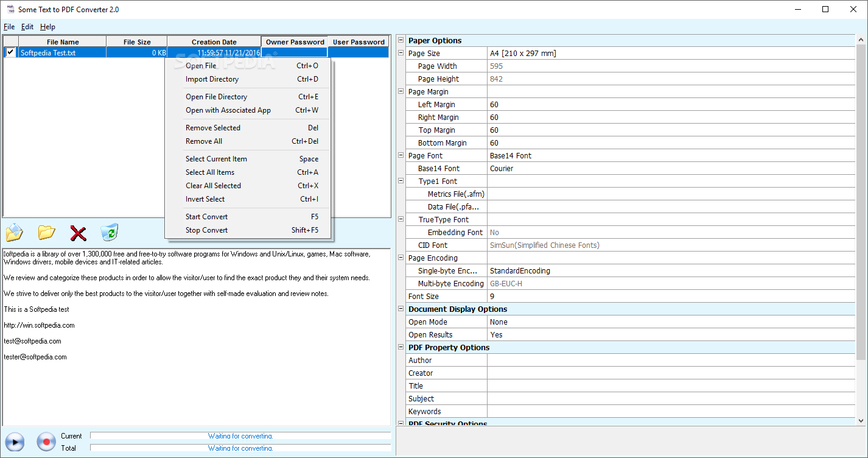
Task: Collapse the Page Margin group
Action: point(401,91)
